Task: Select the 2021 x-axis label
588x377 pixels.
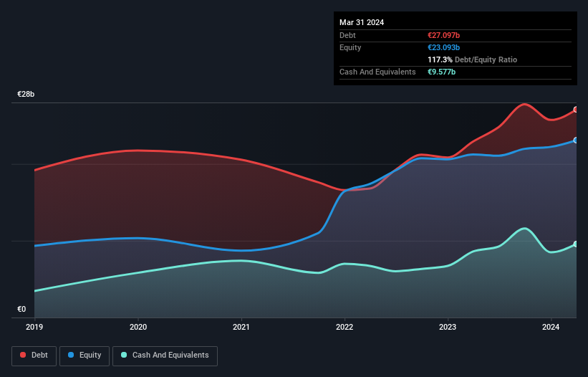Action: [x=241, y=327]
